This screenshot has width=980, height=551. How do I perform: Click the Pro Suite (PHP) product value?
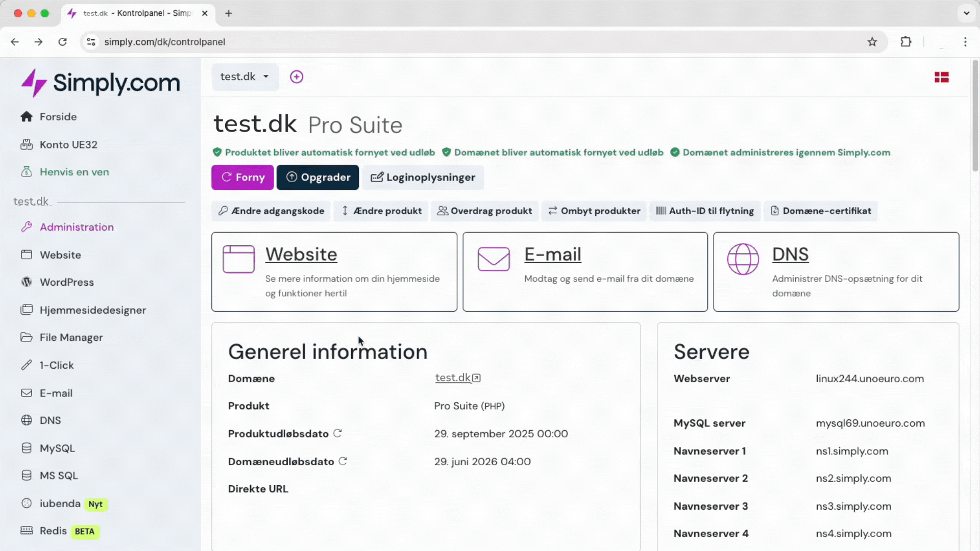point(469,406)
